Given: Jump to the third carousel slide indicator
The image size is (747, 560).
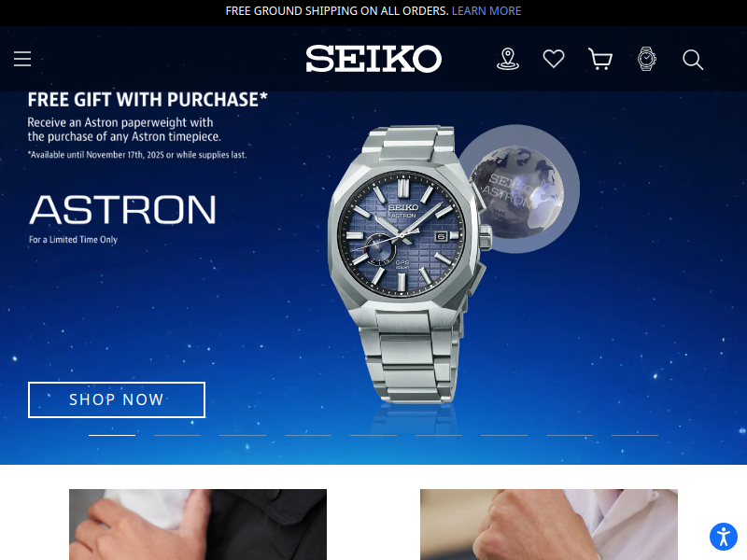Looking at the screenshot, I should (x=243, y=435).
